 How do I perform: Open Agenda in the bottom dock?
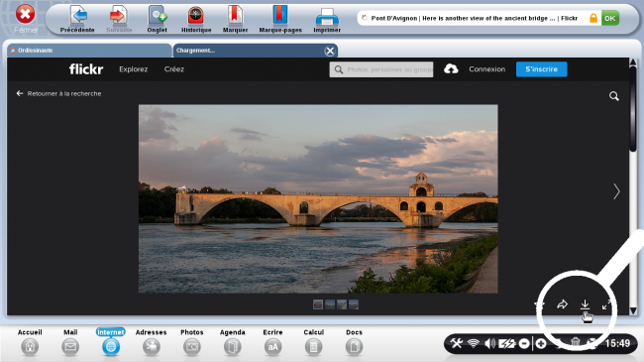(x=233, y=342)
